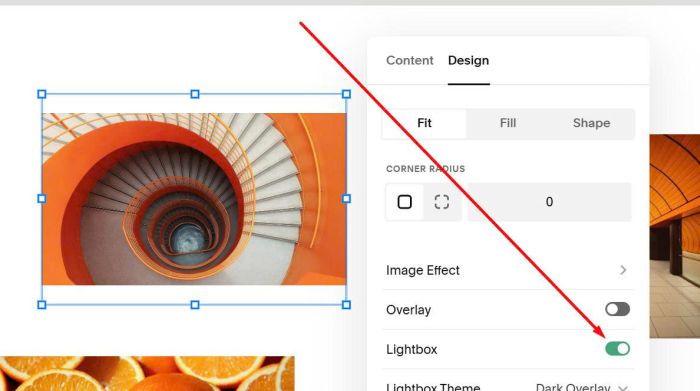Open the Image Effect settings row
The image size is (700, 391).
click(x=508, y=270)
